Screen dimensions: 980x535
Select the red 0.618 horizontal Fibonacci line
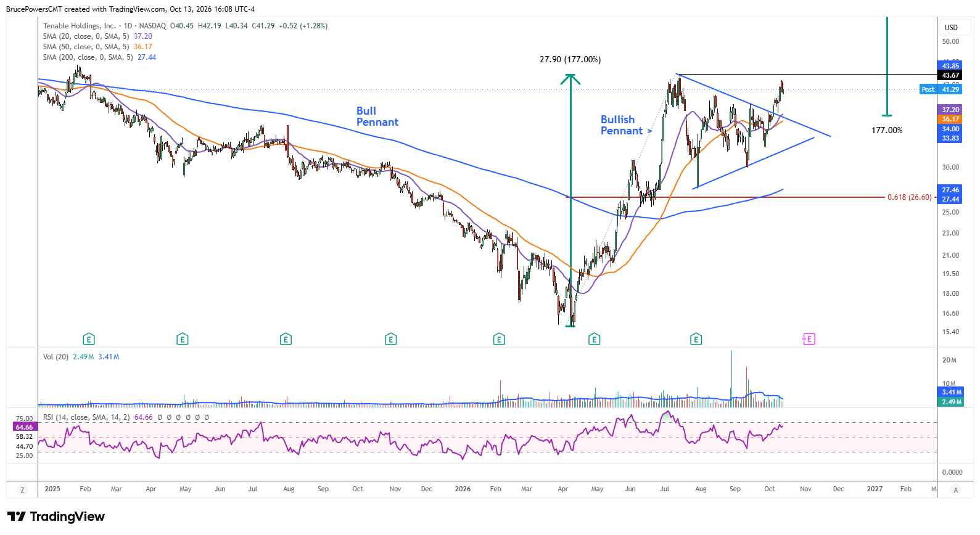click(x=725, y=197)
